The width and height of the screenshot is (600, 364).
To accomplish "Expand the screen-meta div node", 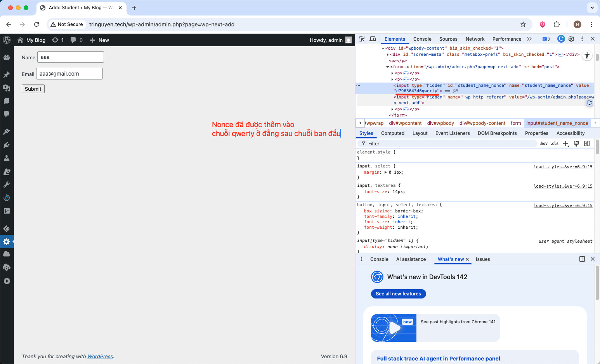I will point(387,55).
